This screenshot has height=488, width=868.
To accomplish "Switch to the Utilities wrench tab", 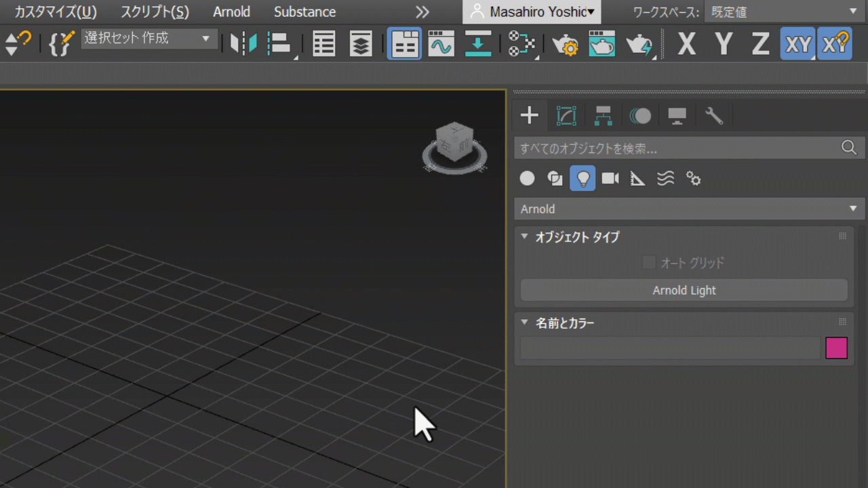I will point(714,116).
